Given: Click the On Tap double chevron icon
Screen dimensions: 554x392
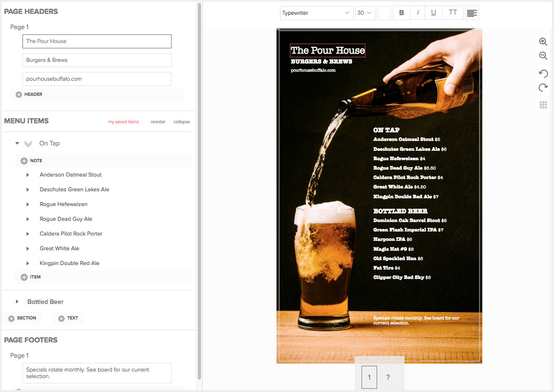Looking at the screenshot, I should pos(28,144).
